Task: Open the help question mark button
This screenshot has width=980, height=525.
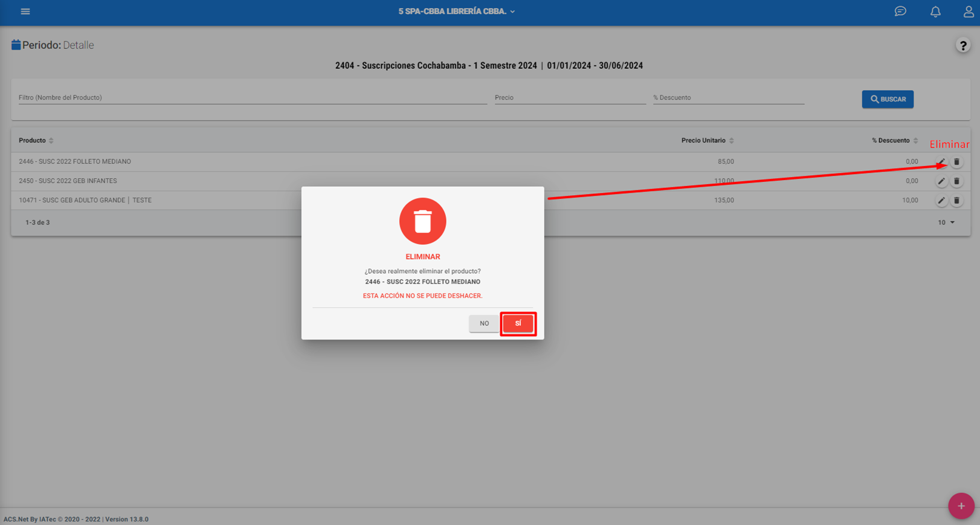Action: 963,45
